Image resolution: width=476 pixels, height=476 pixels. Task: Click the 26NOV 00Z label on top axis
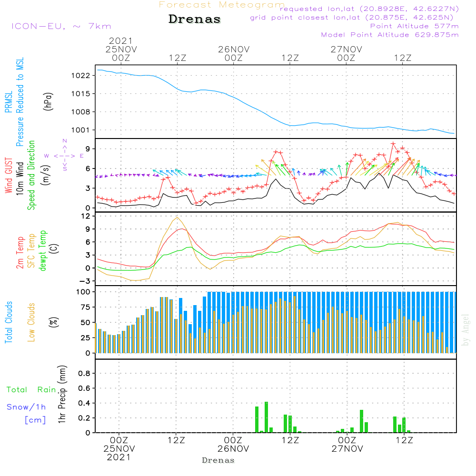[234, 53]
